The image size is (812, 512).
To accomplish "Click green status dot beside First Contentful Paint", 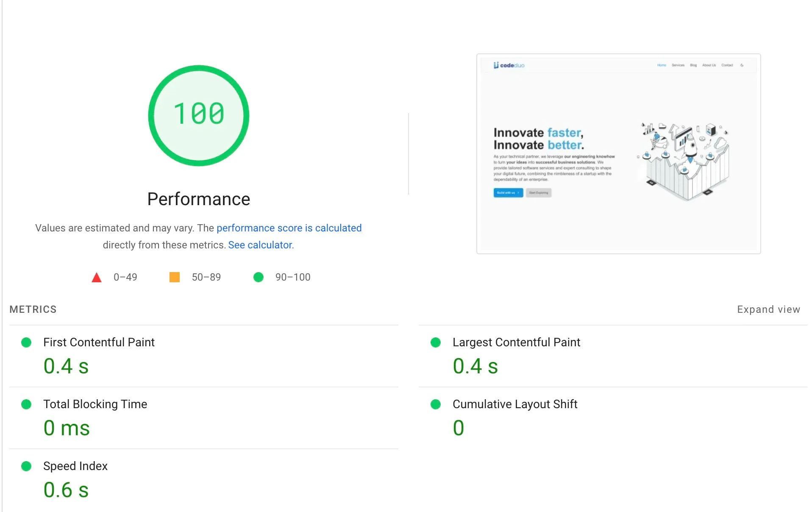I will [x=26, y=342].
